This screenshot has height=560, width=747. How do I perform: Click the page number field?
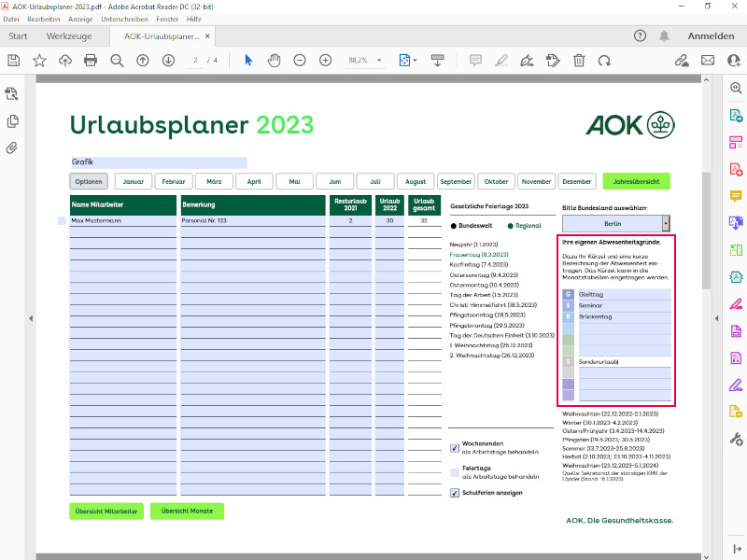[x=195, y=61]
